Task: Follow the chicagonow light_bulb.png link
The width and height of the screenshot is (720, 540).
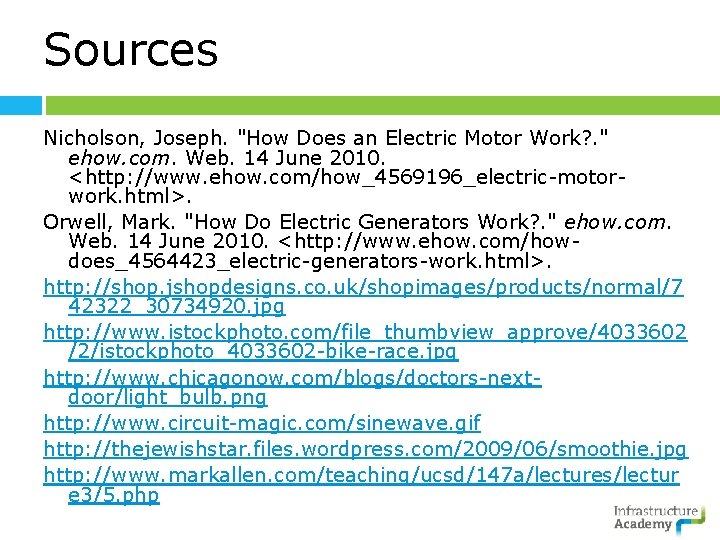Action: coord(292,387)
